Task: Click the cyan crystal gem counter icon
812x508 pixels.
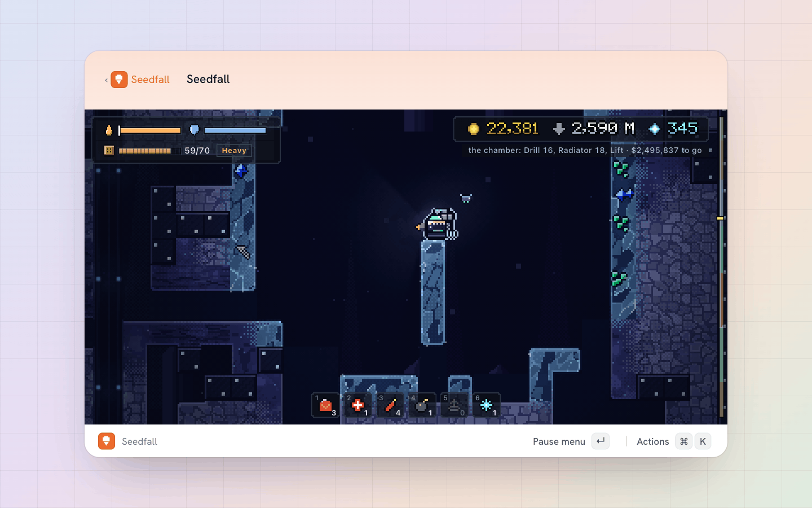Action: pos(654,129)
